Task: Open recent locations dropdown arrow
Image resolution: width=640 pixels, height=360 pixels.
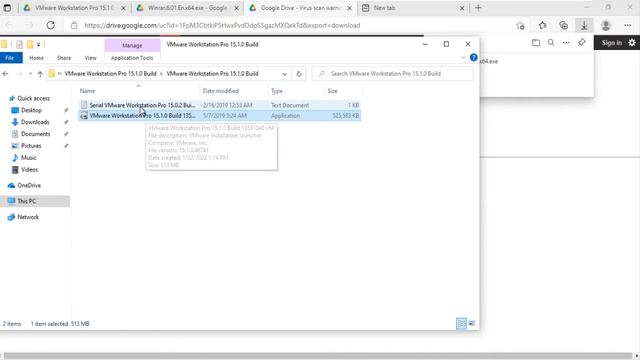Action: pyautogui.click(x=30, y=74)
